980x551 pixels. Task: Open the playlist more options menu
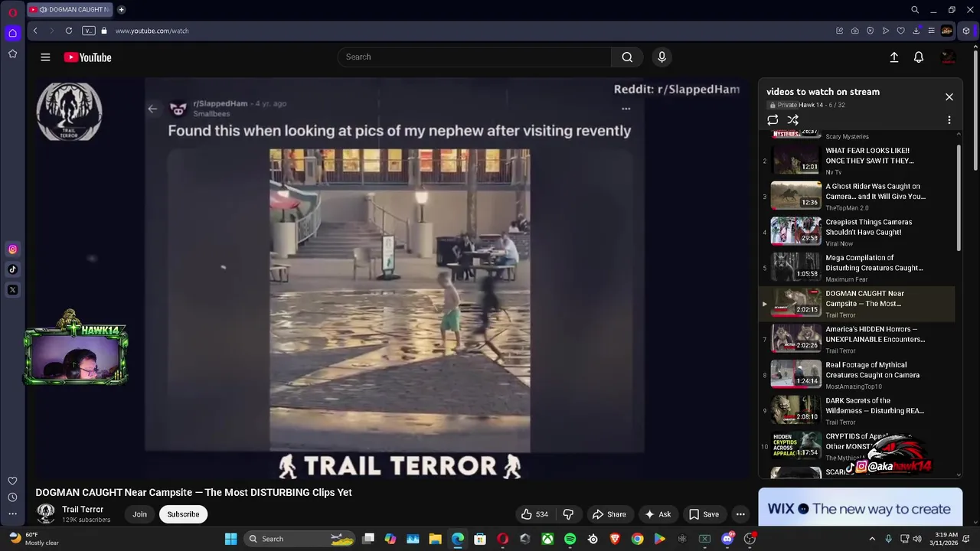click(949, 120)
